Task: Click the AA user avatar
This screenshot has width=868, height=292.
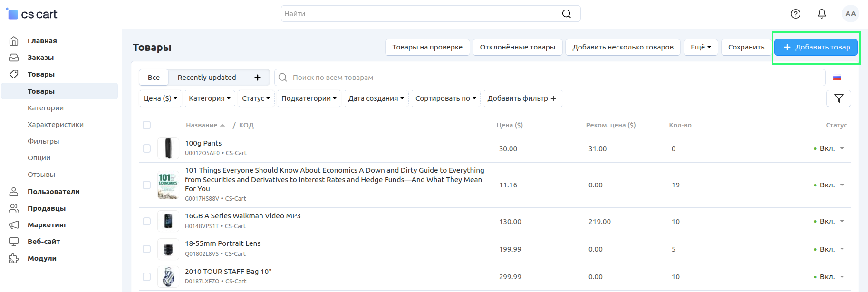Action: (850, 14)
